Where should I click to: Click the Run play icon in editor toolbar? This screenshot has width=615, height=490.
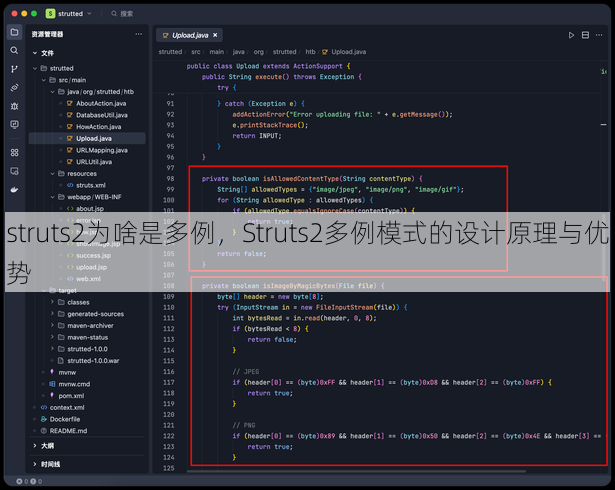click(x=571, y=35)
